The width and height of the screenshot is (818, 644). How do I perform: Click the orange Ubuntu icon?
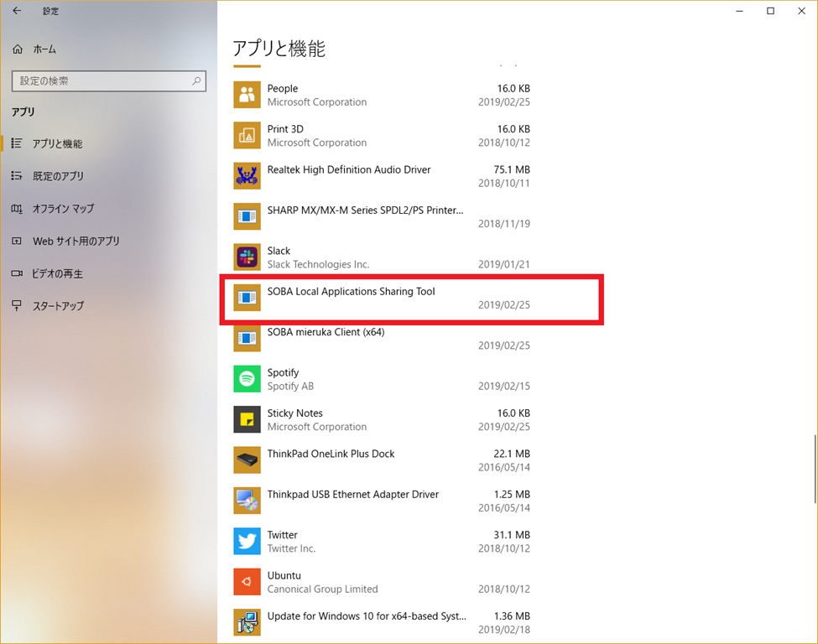[x=247, y=582]
